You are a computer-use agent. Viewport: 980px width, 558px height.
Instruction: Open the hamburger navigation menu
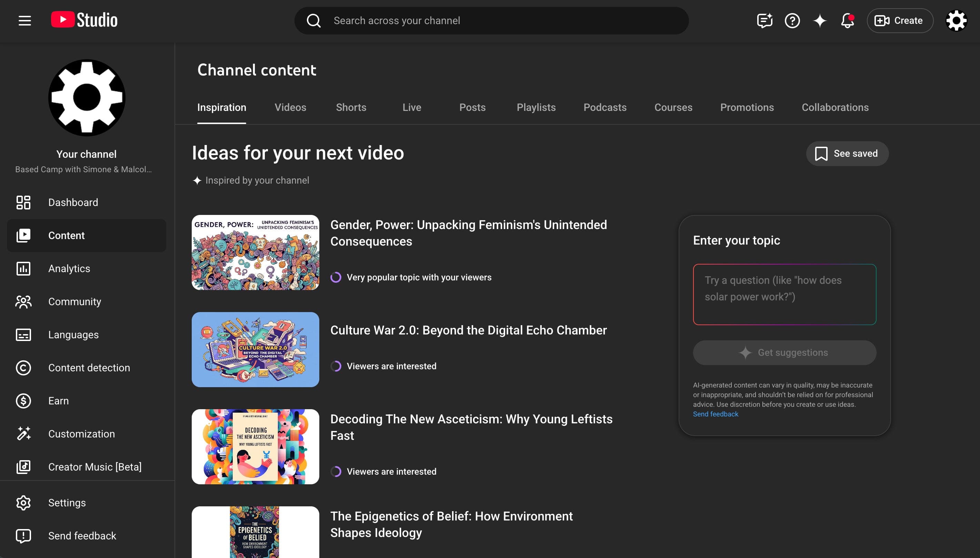click(25, 21)
